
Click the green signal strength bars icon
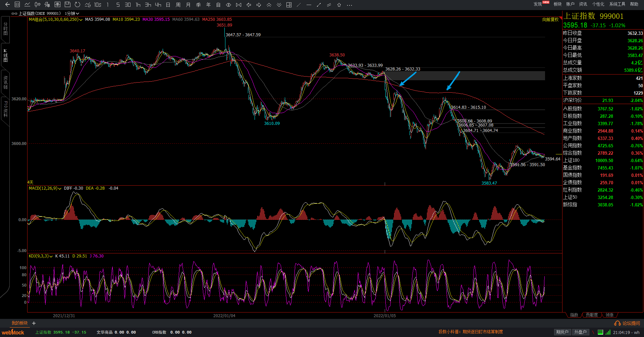tap(608, 332)
